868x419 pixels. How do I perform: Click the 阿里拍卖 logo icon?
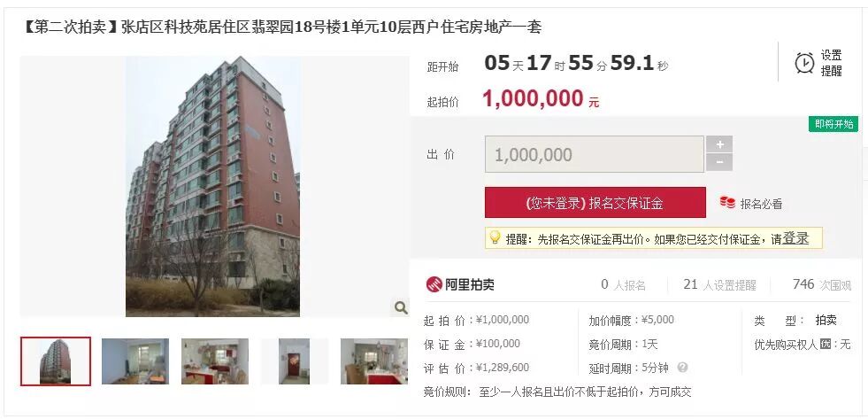pyautogui.click(x=434, y=284)
